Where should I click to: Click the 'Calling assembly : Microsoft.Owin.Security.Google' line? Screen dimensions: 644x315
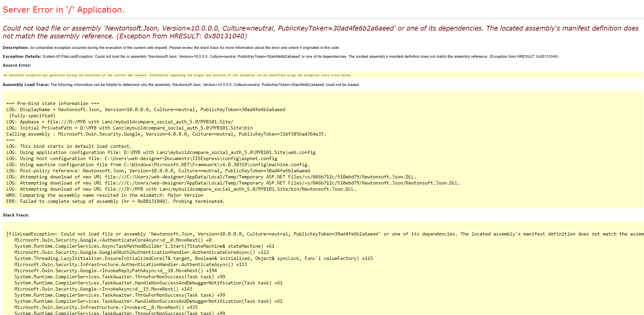coord(166,134)
